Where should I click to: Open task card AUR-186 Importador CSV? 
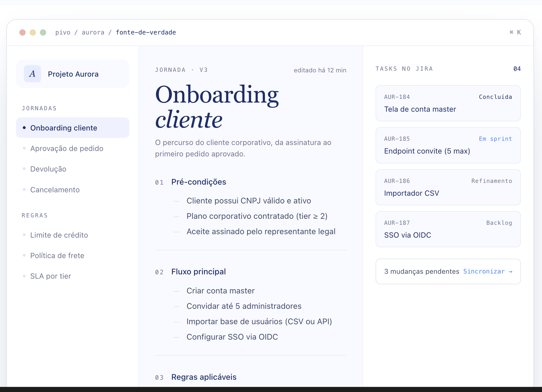[x=448, y=187]
